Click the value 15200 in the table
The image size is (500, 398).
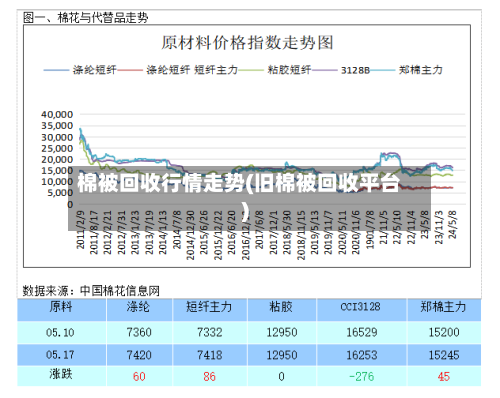[x=444, y=332]
